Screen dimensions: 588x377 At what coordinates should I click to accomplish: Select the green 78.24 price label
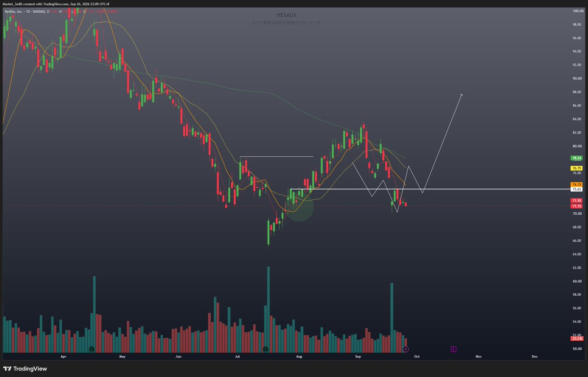pyautogui.click(x=576, y=158)
